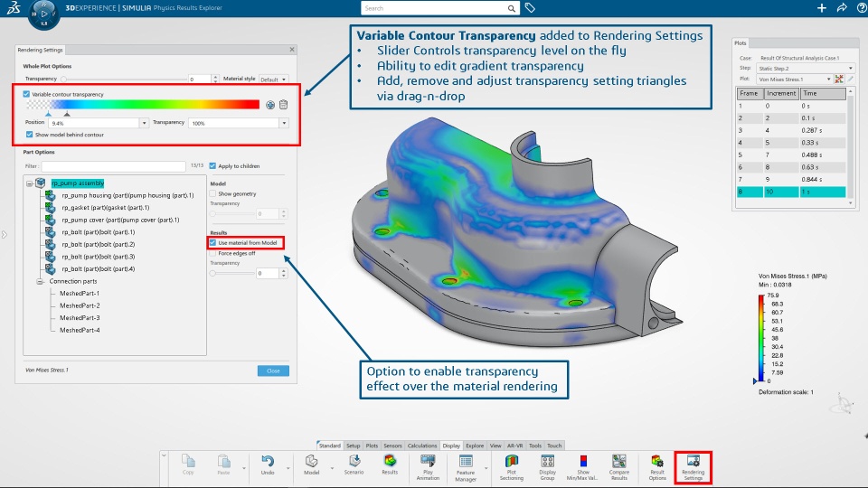
Task: Open the Material style dropdown
Action: click(x=273, y=80)
